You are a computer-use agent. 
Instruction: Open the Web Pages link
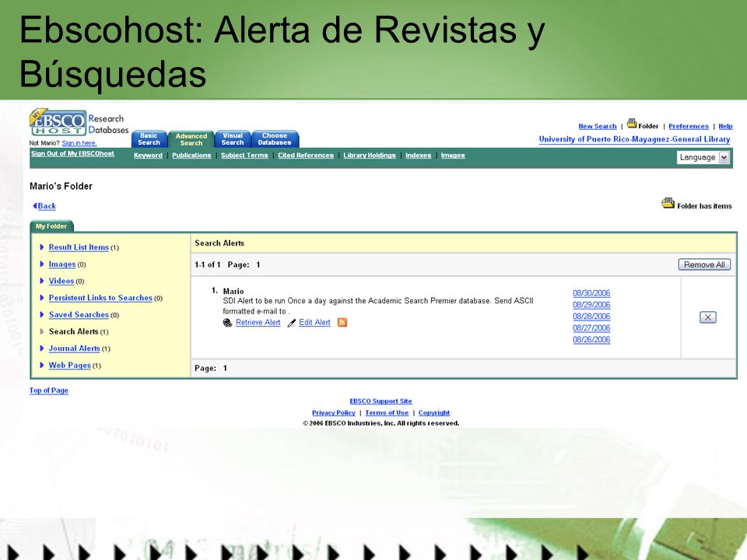[69, 366]
